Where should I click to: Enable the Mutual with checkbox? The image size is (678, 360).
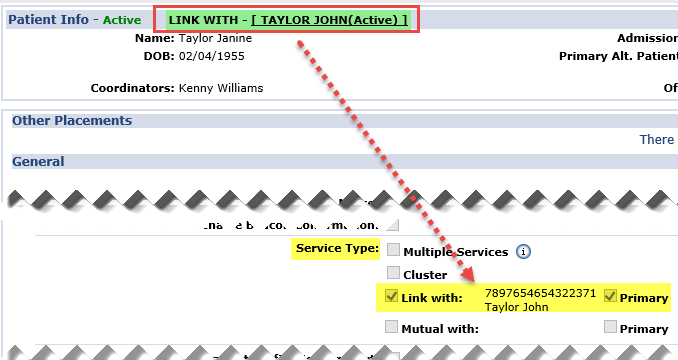[x=391, y=327]
